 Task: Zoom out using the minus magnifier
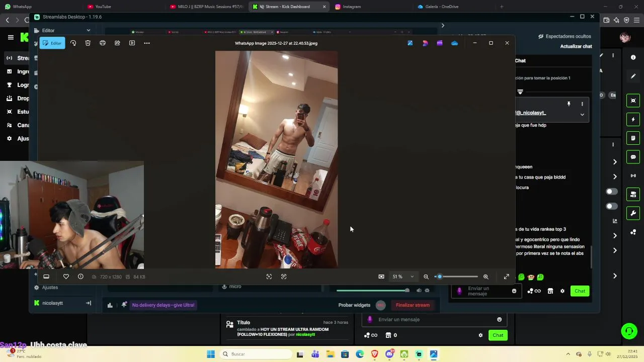(x=426, y=277)
